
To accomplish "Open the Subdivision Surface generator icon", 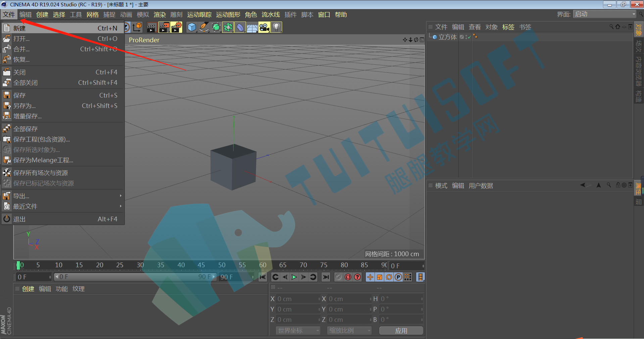I will (216, 27).
